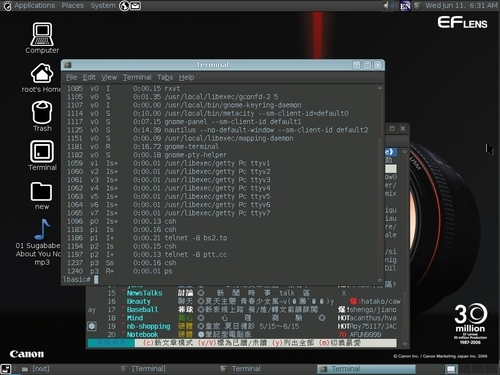Image resolution: width=500 pixels, height=375 pixels.
Task: Click the 'telnet -8 bs2.to' process line
Action: pos(147,238)
